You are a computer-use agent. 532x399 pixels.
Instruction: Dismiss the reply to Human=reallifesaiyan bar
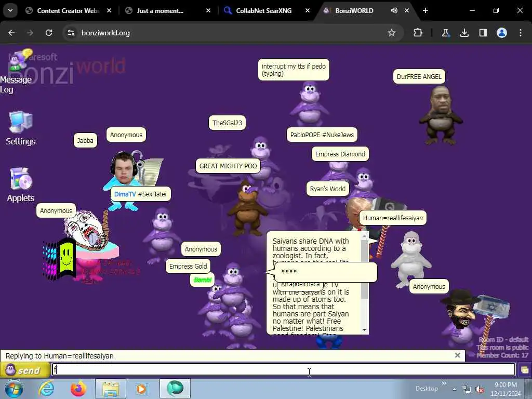457,355
